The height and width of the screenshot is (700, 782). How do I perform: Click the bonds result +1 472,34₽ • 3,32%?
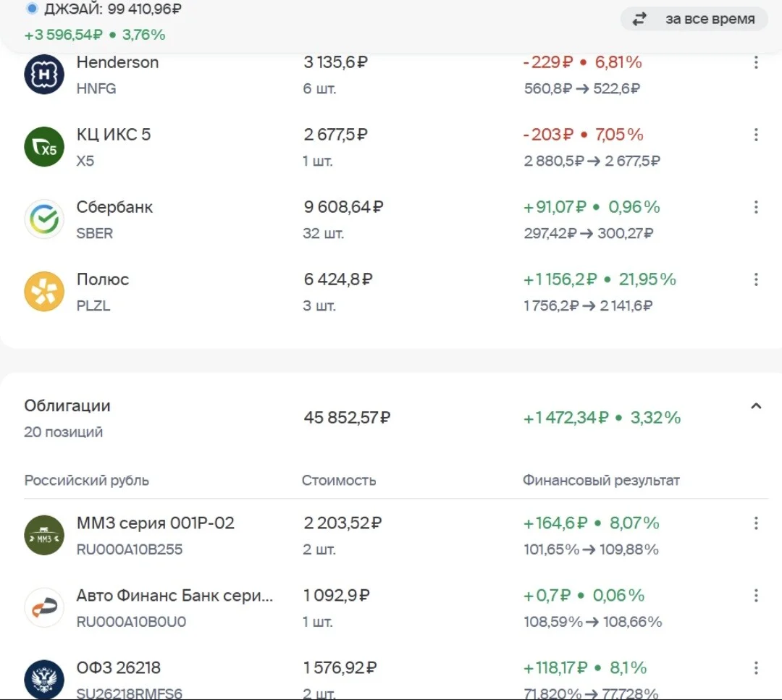pyautogui.click(x=602, y=417)
